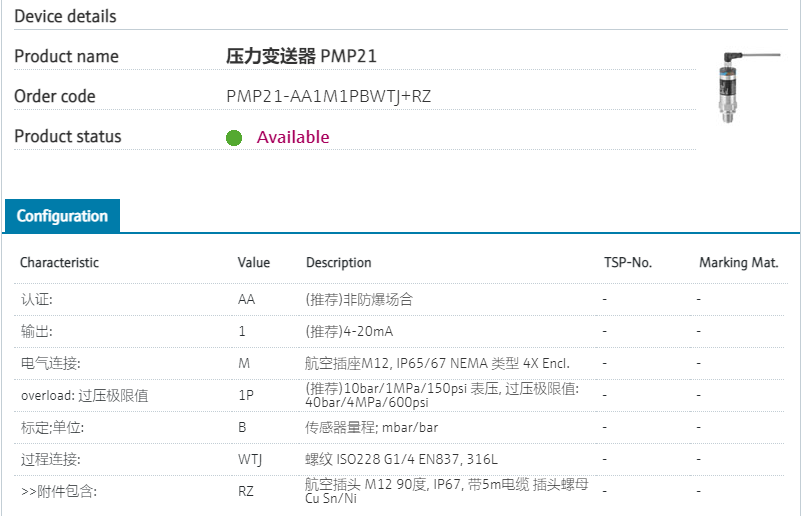Select the 认证 characteristic row label
The image size is (803, 516).
pos(37,299)
